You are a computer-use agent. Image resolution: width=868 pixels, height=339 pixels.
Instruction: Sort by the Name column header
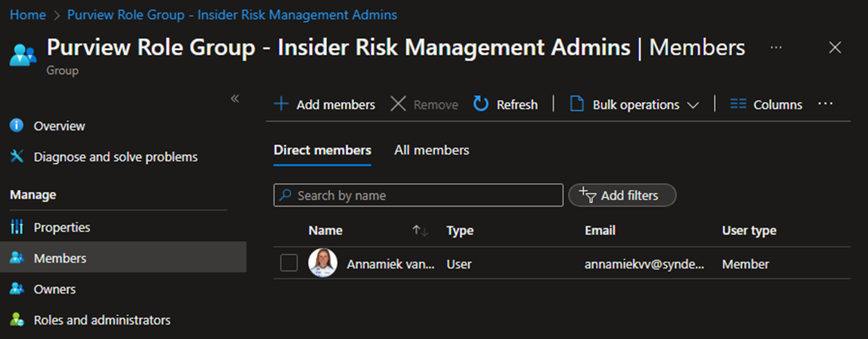(x=325, y=231)
